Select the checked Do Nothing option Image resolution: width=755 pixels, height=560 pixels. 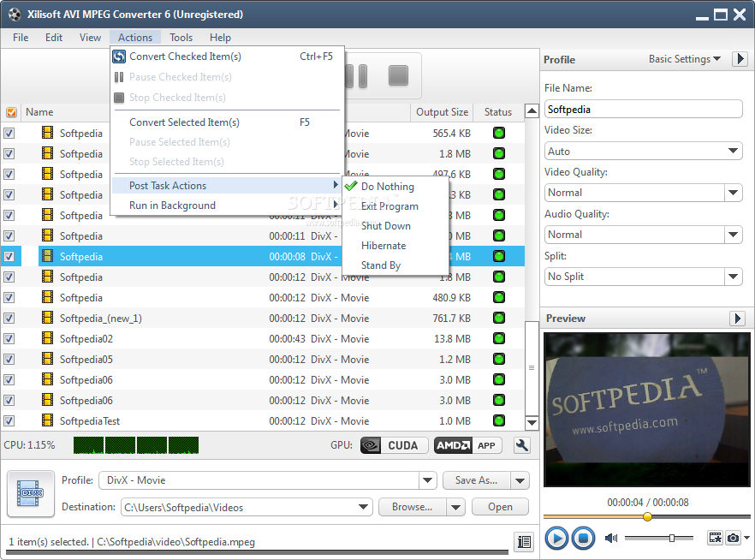pyautogui.click(x=395, y=187)
